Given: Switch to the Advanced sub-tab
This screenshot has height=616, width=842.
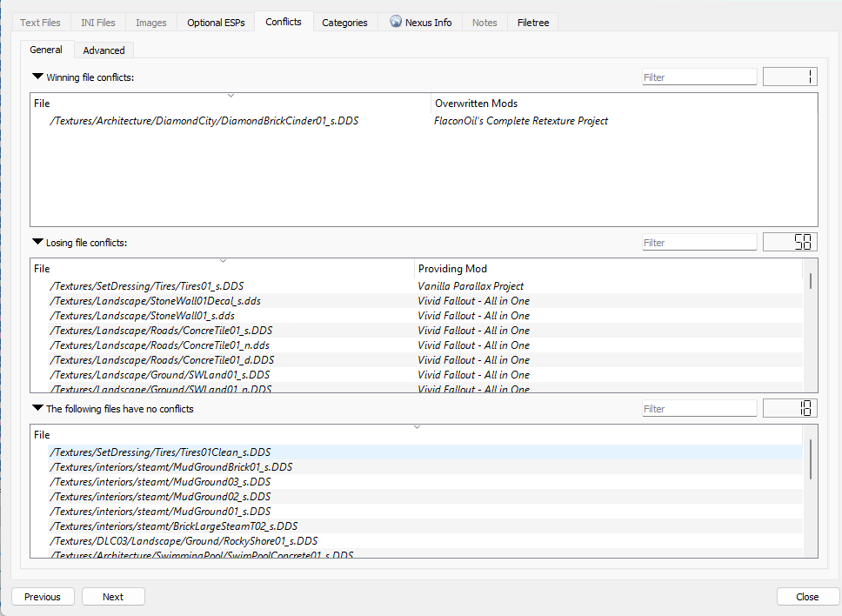Looking at the screenshot, I should pos(104,50).
